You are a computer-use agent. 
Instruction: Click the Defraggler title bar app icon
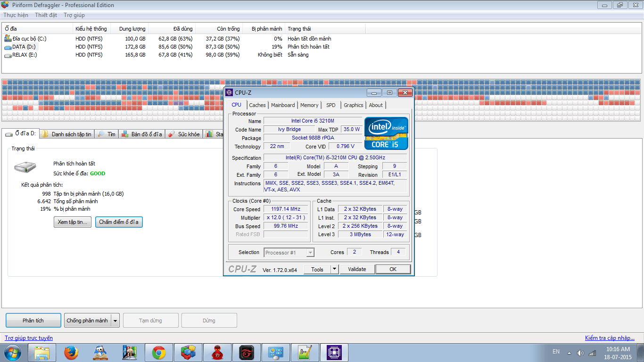click(x=5, y=5)
